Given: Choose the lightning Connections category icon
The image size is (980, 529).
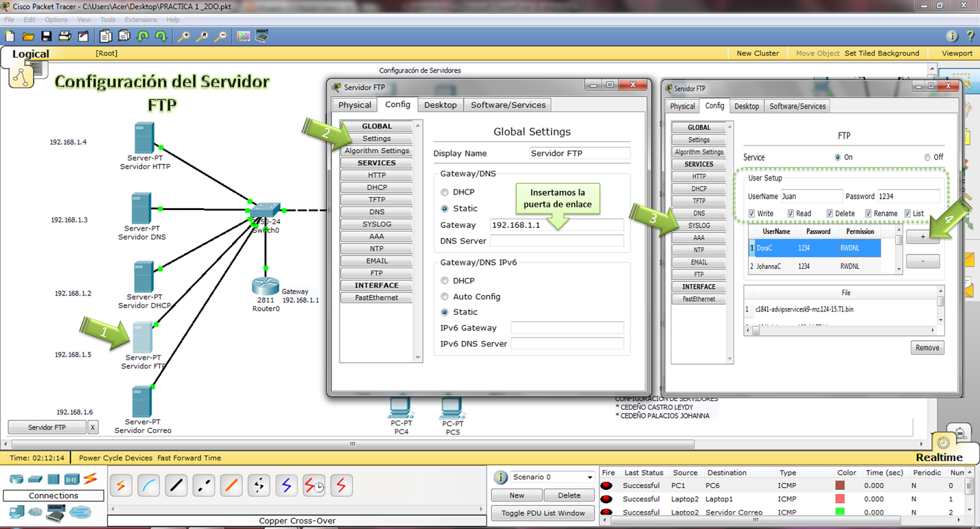Looking at the screenshot, I should point(91,478).
